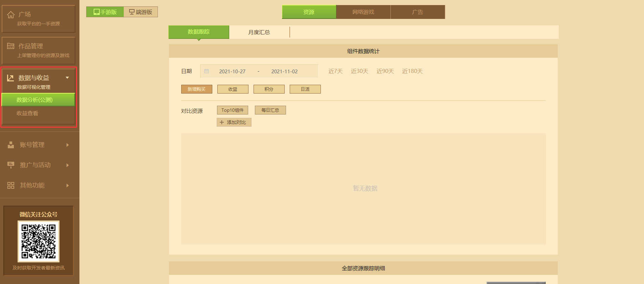
Task: Choose the 近180天 date range
Action: point(412,71)
